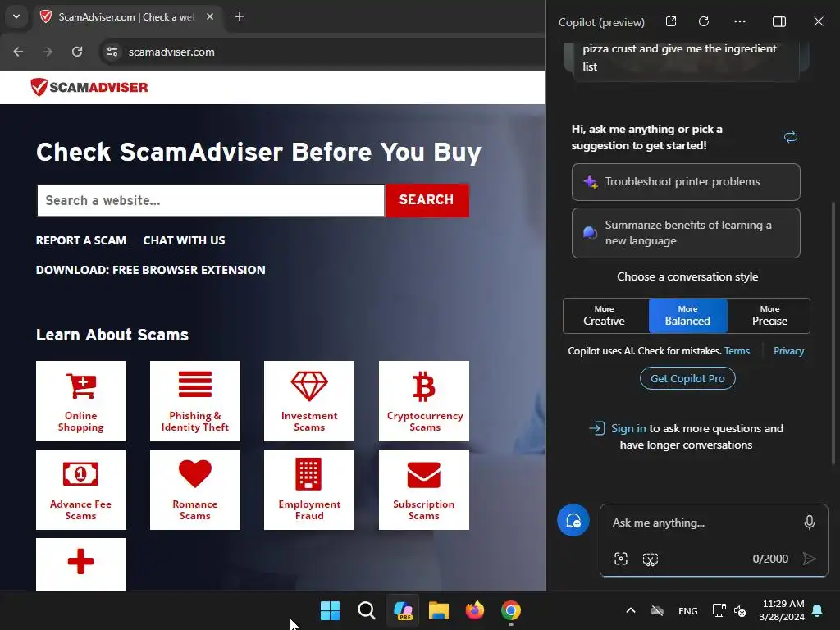Refresh Copilot suggestions icon
Screen dimensions: 840x630
point(791,137)
